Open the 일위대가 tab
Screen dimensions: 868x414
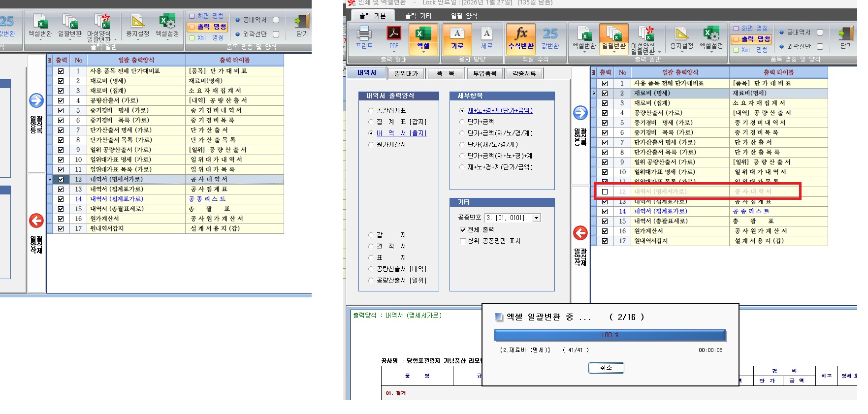point(406,73)
